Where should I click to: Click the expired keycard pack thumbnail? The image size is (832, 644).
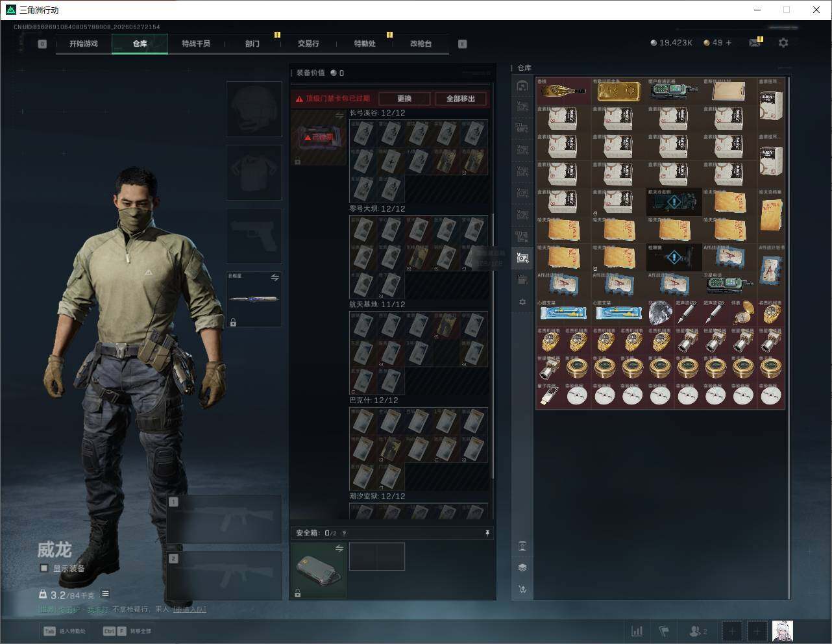[x=318, y=137]
